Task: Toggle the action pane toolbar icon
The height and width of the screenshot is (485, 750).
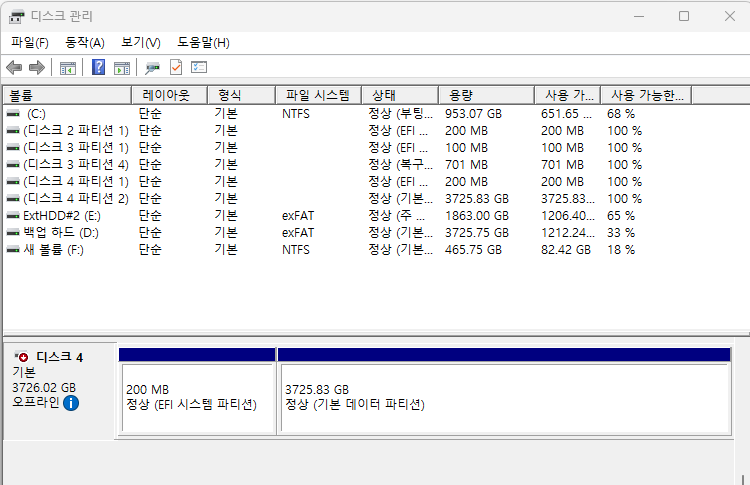Action: [x=122, y=68]
